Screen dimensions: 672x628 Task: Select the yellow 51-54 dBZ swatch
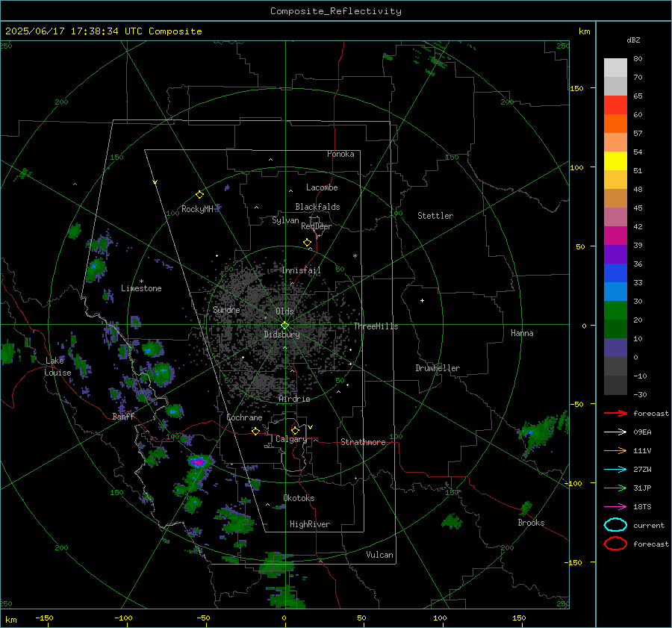coord(615,161)
